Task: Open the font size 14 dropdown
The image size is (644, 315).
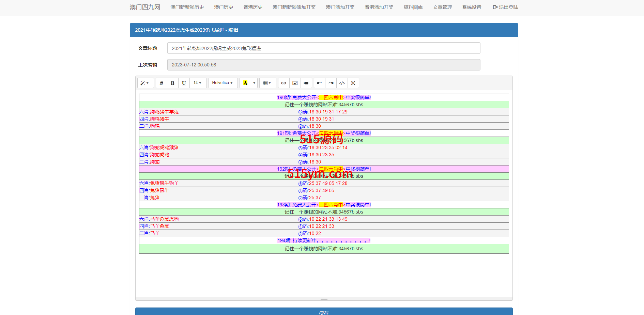Action: pyautogui.click(x=197, y=83)
